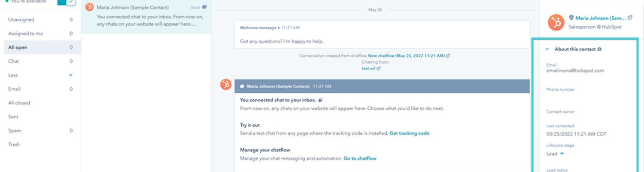Open the Trash folder

pos(40,144)
